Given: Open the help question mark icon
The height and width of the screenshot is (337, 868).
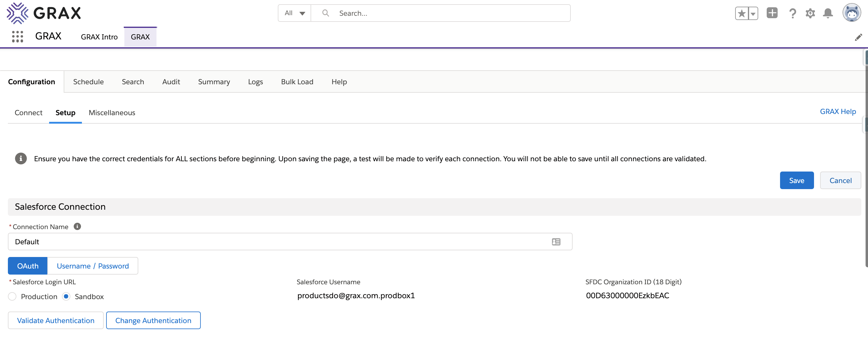Looking at the screenshot, I should point(792,13).
